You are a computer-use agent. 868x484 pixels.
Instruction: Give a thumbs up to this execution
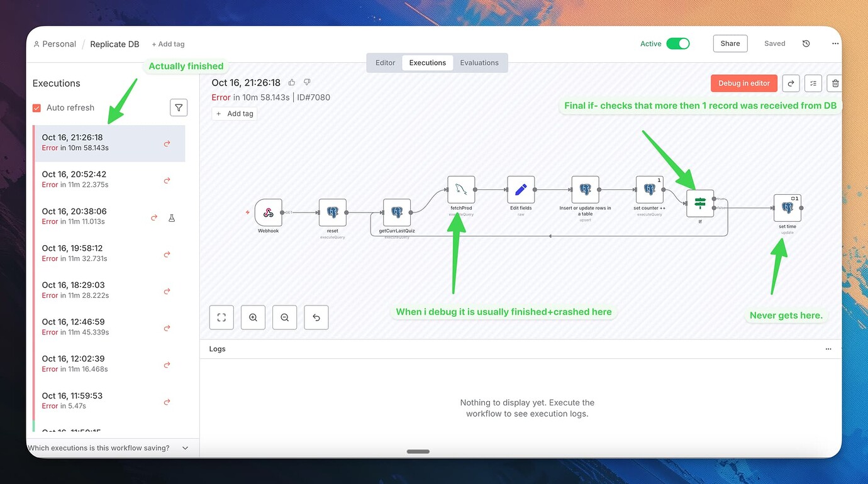[x=291, y=82]
